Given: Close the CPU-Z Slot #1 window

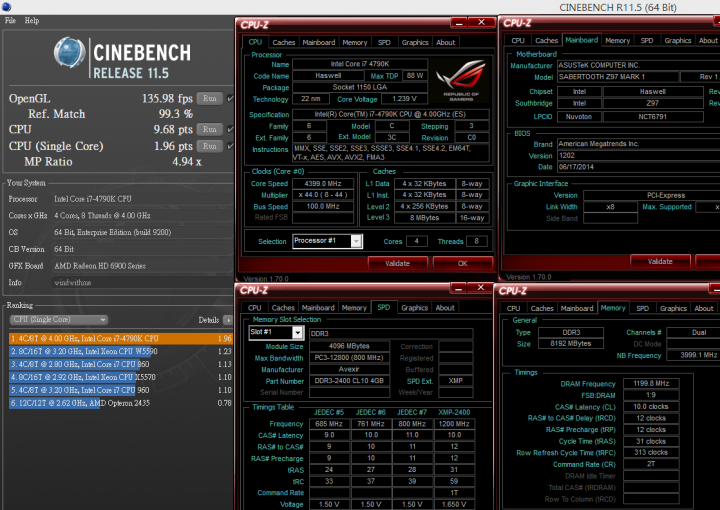Looking at the screenshot, I should point(481,288).
